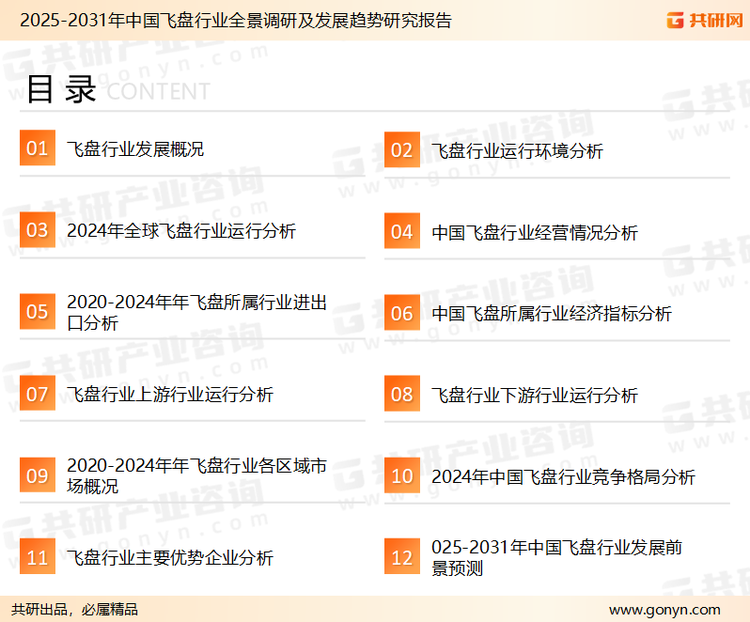Select chapter title 飞盘行业发展概况

135,149
